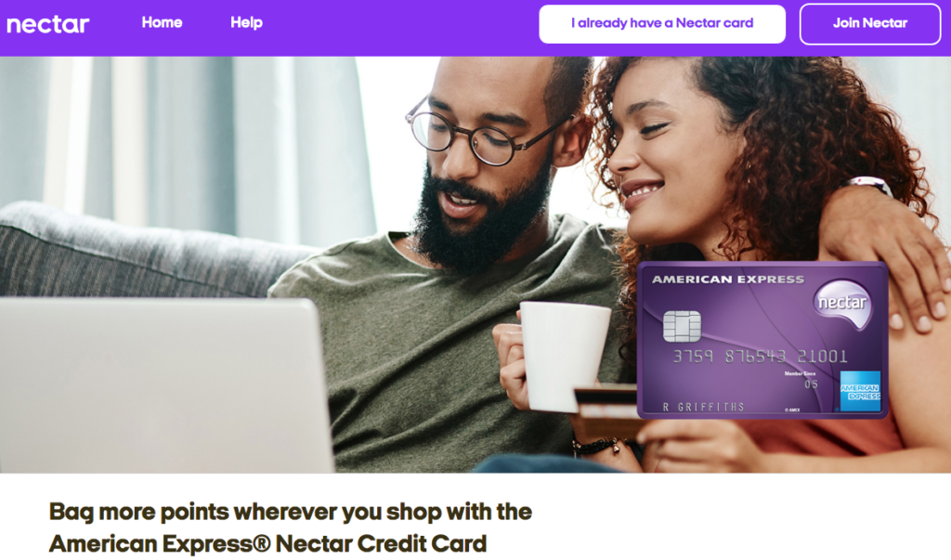Click the "Bag more points" heading line
The height and width of the screenshot is (560, 951).
coord(291,512)
